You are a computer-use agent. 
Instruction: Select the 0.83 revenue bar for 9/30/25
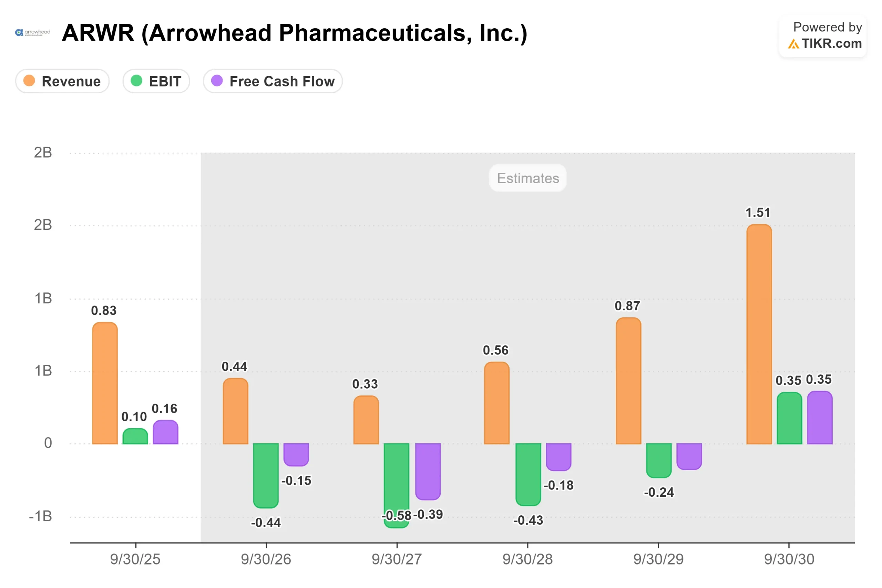pyautogui.click(x=105, y=383)
